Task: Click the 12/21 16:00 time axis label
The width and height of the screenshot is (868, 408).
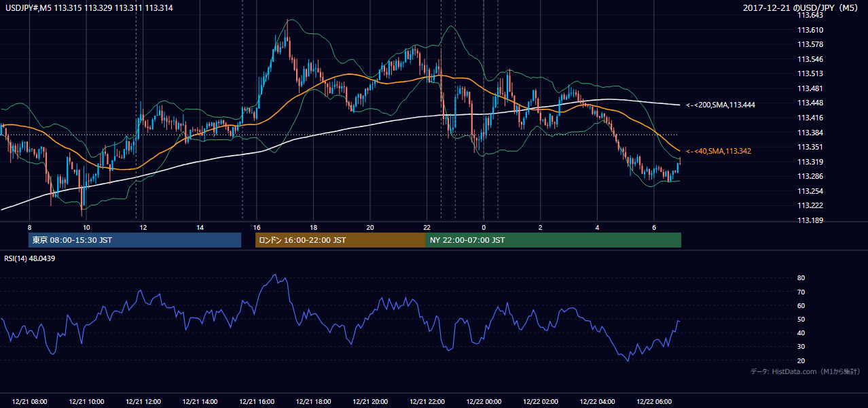Action: click(257, 402)
